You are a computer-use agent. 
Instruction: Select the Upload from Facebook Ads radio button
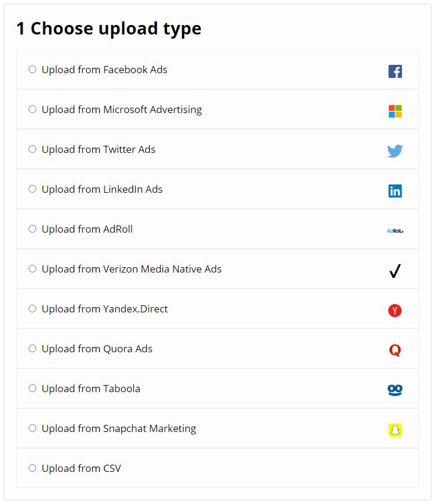33,70
